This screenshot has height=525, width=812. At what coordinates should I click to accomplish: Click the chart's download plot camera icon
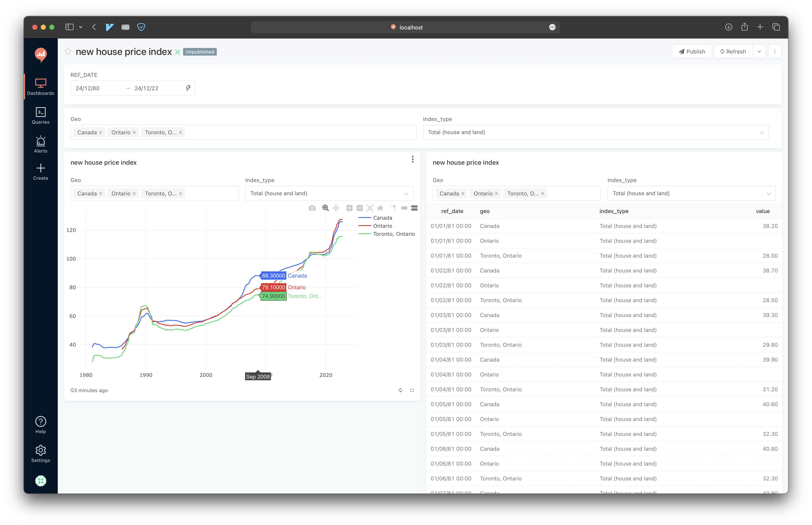coord(312,208)
